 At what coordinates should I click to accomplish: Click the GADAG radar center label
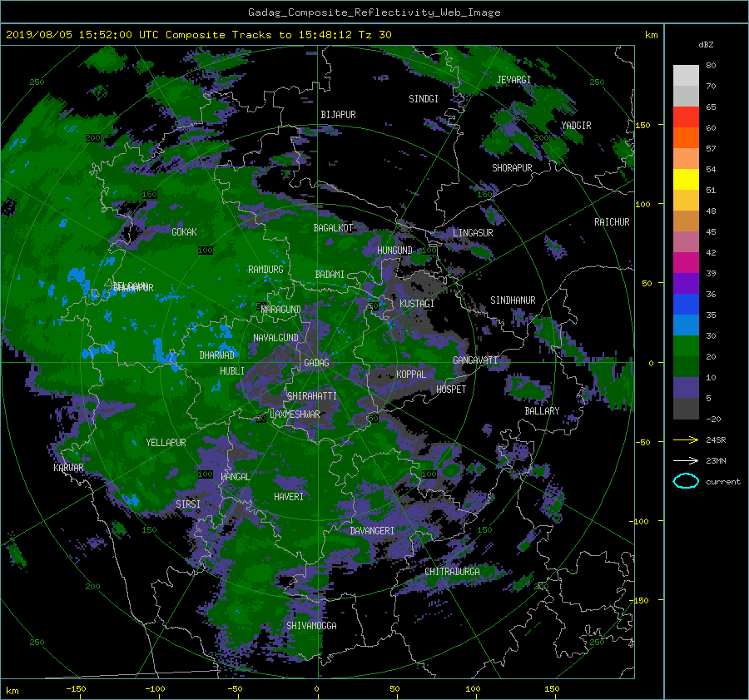tap(317, 363)
